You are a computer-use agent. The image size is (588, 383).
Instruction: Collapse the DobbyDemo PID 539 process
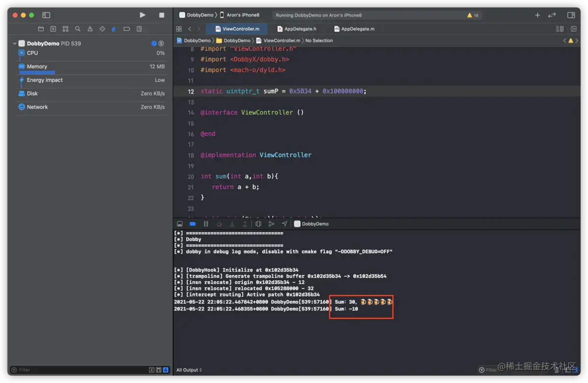15,44
